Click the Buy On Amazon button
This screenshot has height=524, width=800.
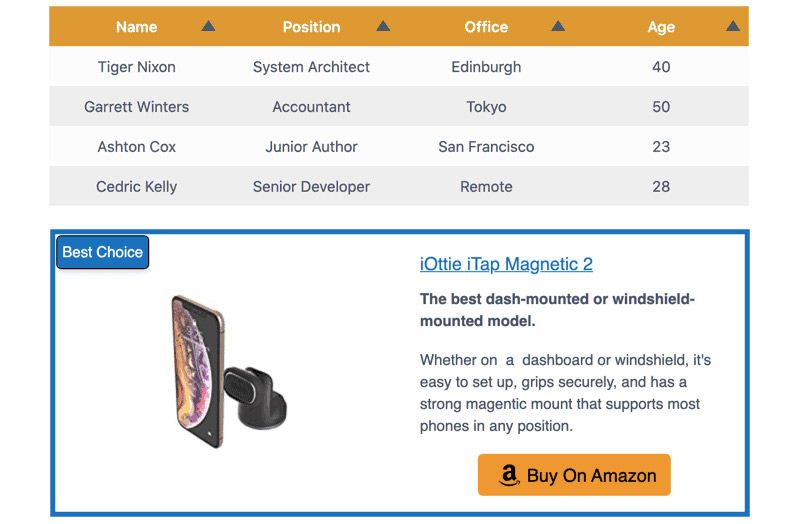(x=574, y=475)
